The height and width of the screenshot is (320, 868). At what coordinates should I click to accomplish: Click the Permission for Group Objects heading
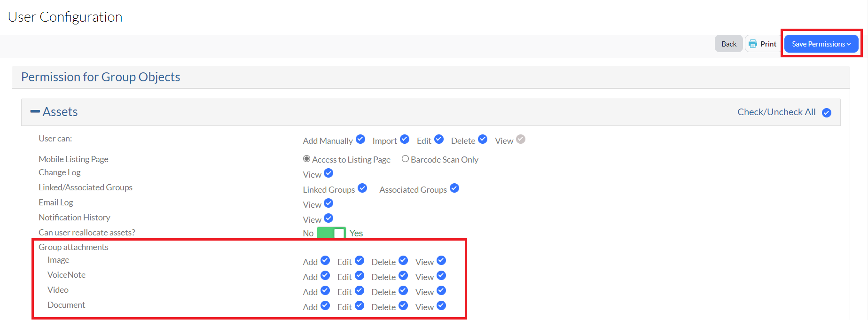(x=101, y=77)
